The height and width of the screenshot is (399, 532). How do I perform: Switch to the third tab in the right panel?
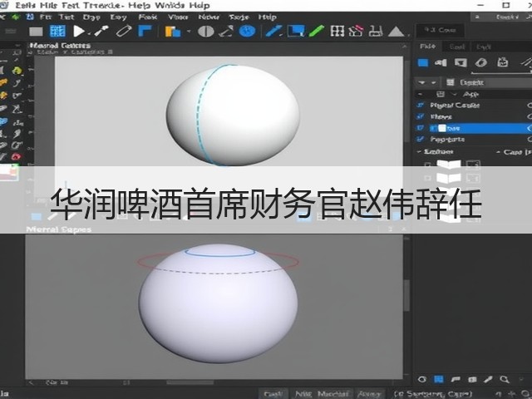coord(483,47)
